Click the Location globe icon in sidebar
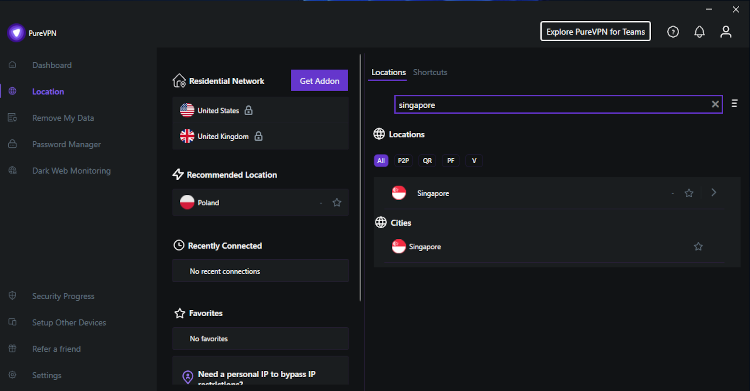The image size is (750, 391). [x=12, y=91]
